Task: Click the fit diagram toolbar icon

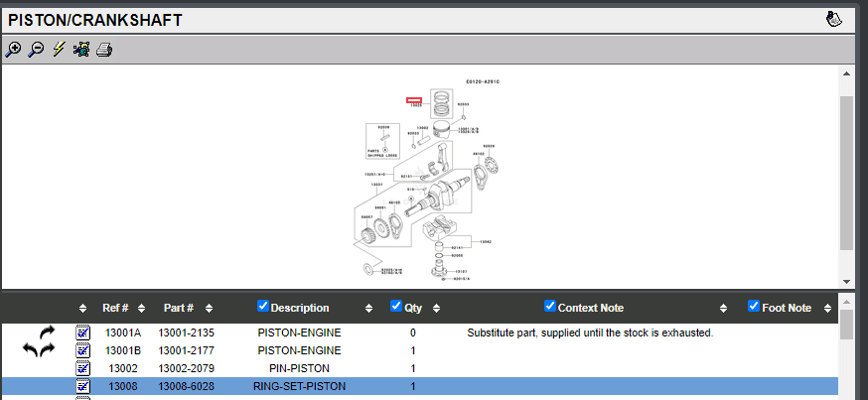Action: (x=80, y=50)
